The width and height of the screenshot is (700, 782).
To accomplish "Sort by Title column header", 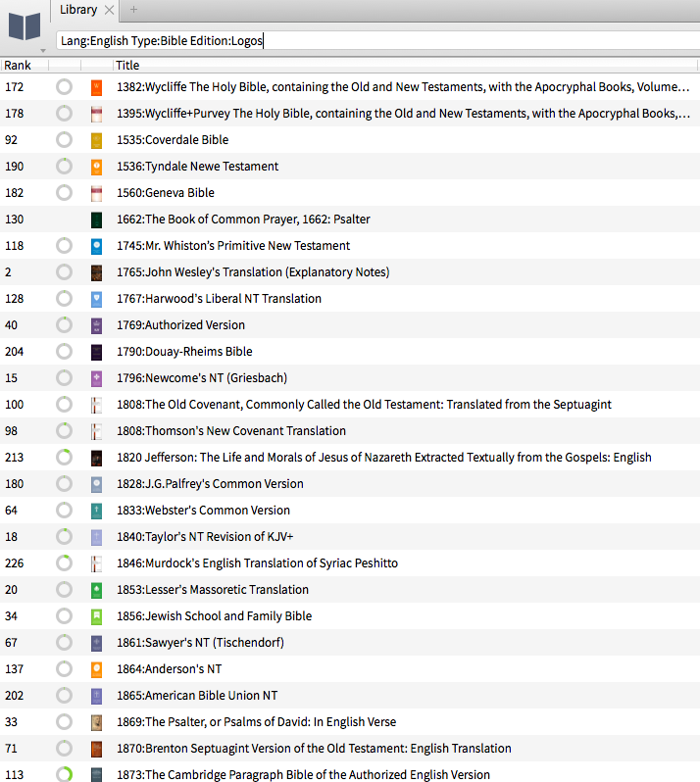I will click(127, 66).
